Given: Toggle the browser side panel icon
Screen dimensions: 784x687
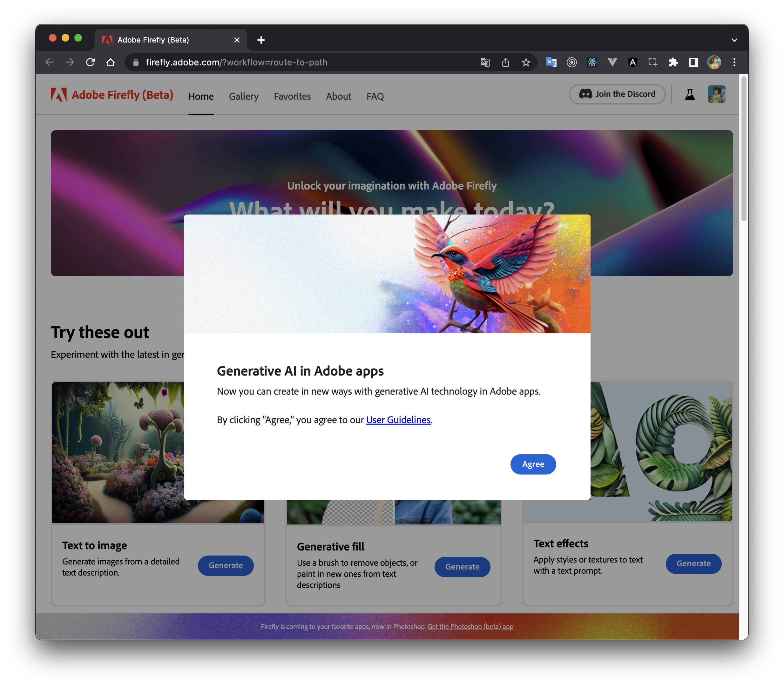Looking at the screenshot, I should tap(693, 62).
